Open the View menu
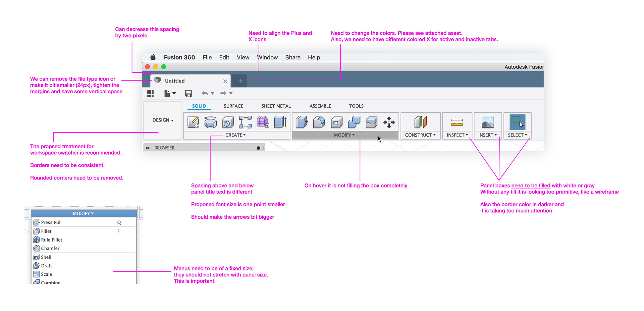Image resolution: width=644 pixels, height=311 pixels. click(243, 57)
